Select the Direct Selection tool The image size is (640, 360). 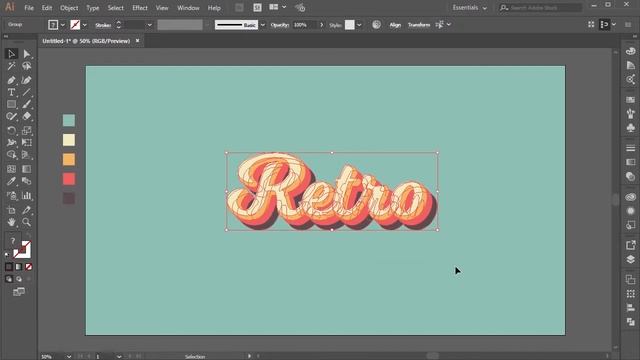[27, 54]
